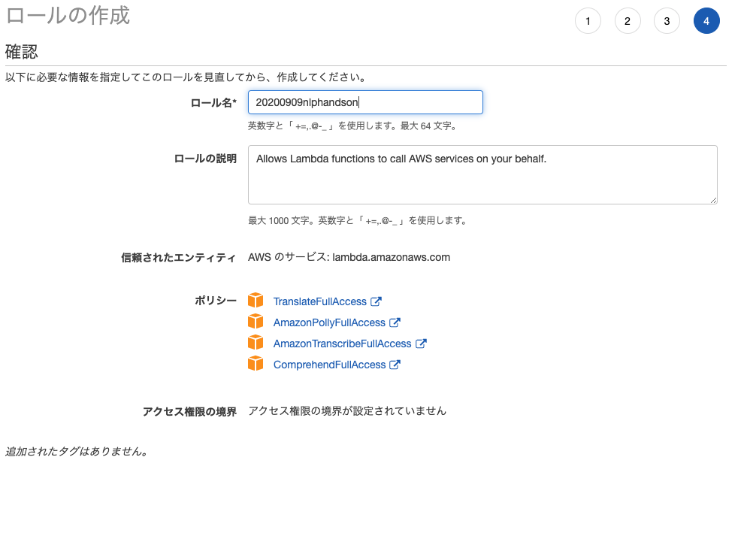Click the 'ポリシー' label
Image resolution: width=750 pixels, height=560 pixels.
(x=215, y=301)
